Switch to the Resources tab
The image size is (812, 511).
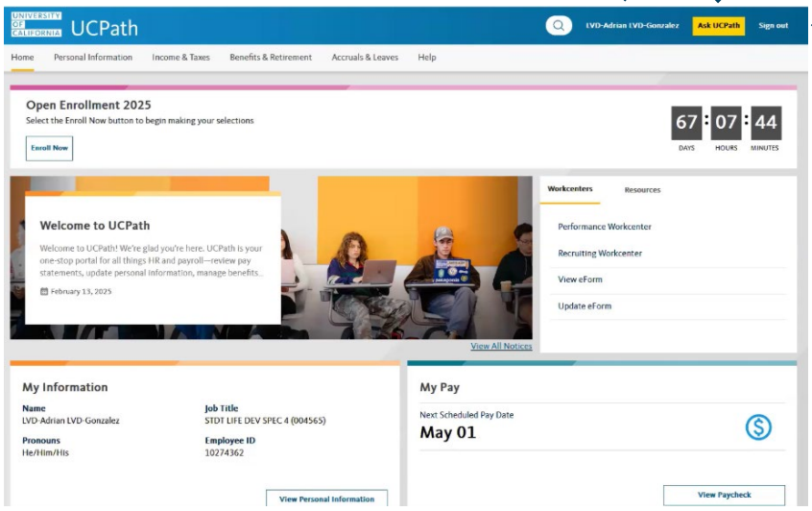click(x=642, y=190)
